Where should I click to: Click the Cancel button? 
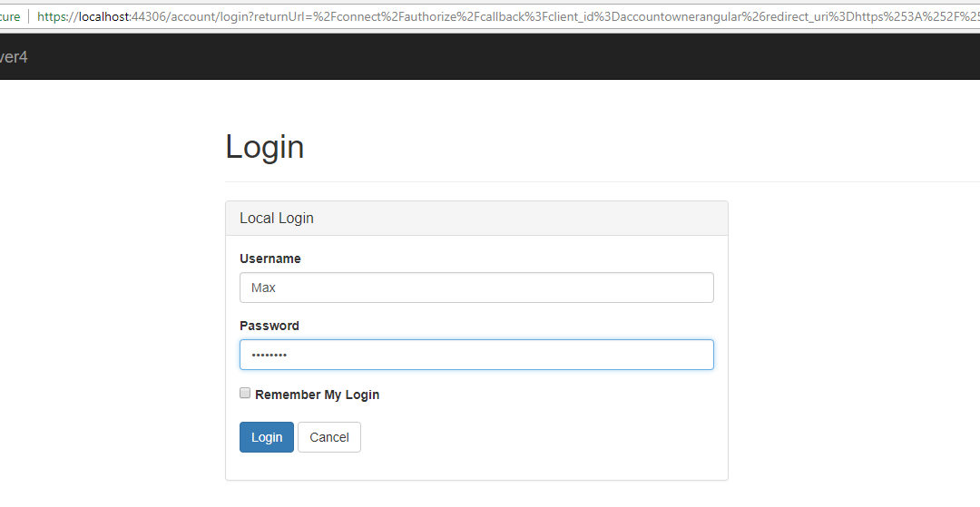point(328,437)
